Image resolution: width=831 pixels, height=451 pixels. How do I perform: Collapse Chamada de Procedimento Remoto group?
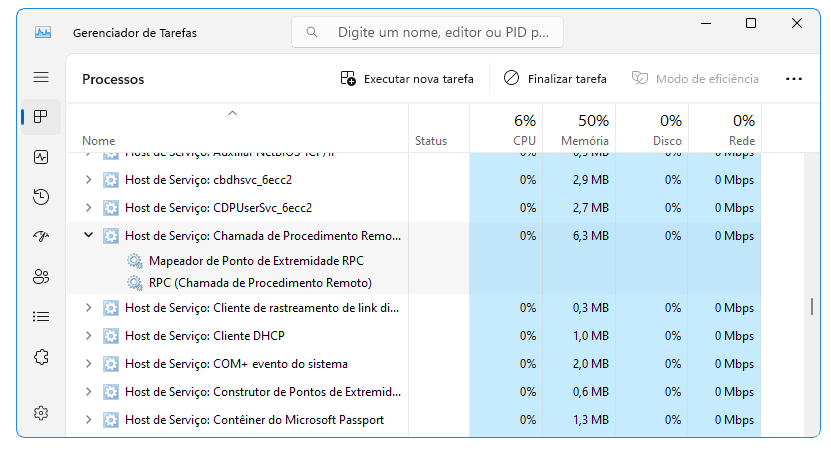89,235
